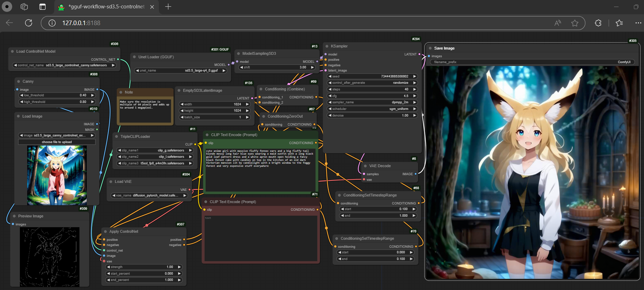Open browser settings and more menu
The width and height of the screenshot is (644, 290).
coord(638,23)
